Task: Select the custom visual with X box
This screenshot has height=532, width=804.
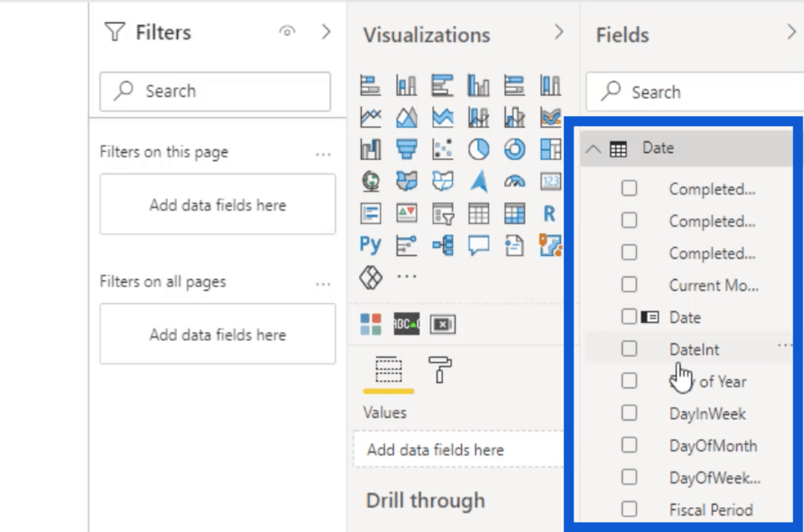Action: [x=443, y=324]
